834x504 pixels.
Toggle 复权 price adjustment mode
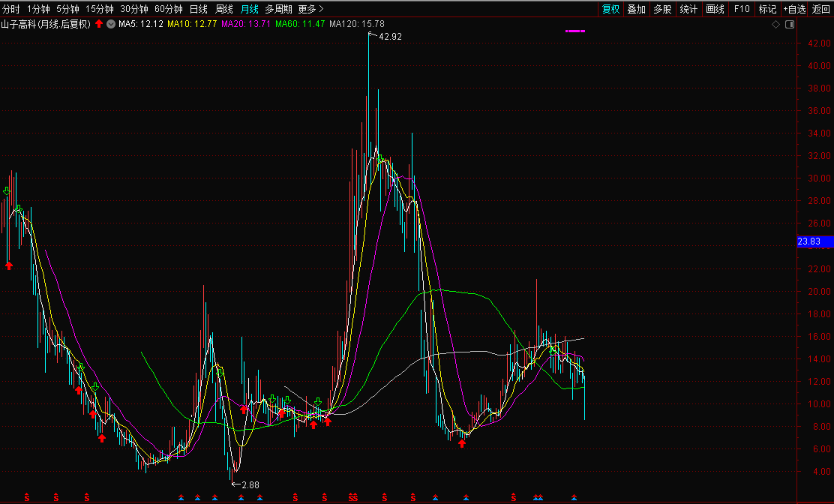[x=611, y=9]
